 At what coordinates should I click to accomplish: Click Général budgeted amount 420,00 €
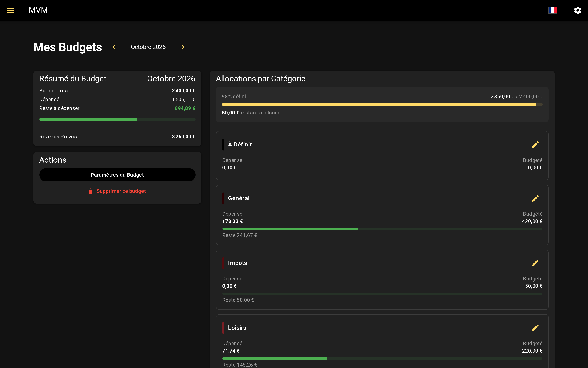532,221
